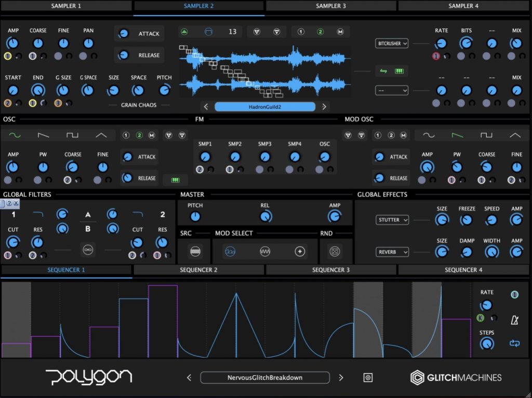Screen dimensions: 532x398
Task: Click the FM SMP1 amount knob
Action: coord(205,157)
